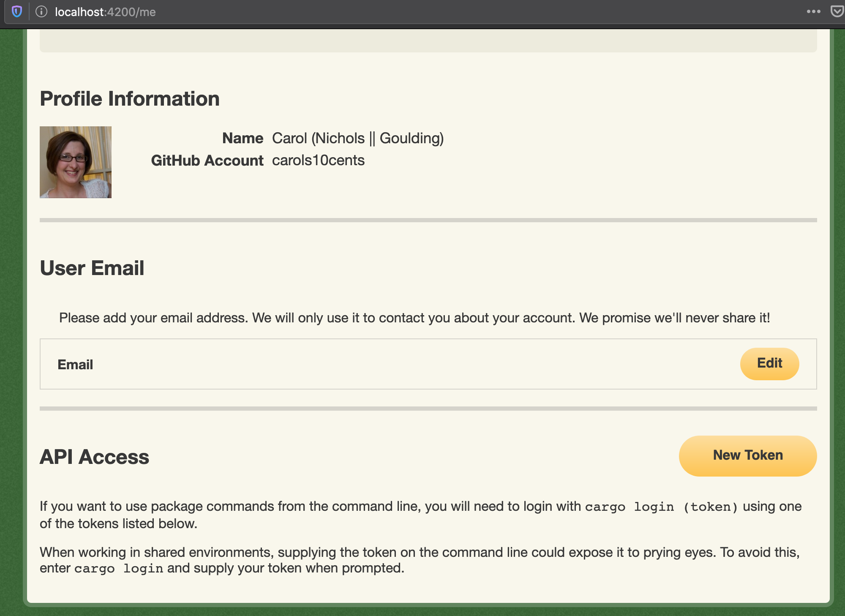Image resolution: width=845 pixels, height=616 pixels.
Task: Click the tracking protection shield icon
Action: click(17, 11)
